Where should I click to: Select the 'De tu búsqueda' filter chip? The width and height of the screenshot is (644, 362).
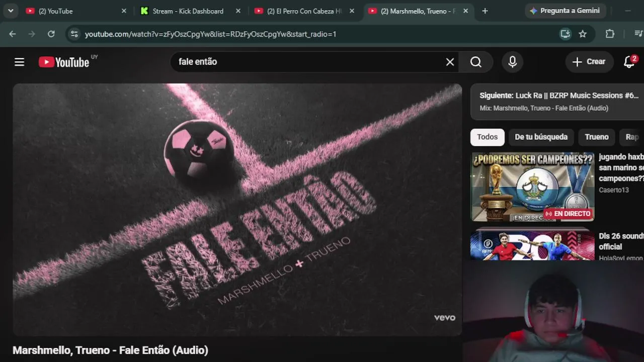click(x=541, y=137)
